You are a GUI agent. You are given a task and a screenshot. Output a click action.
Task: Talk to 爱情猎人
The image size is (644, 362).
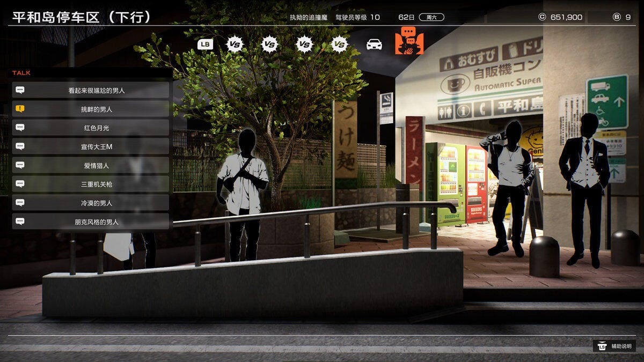tap(91, 165)
